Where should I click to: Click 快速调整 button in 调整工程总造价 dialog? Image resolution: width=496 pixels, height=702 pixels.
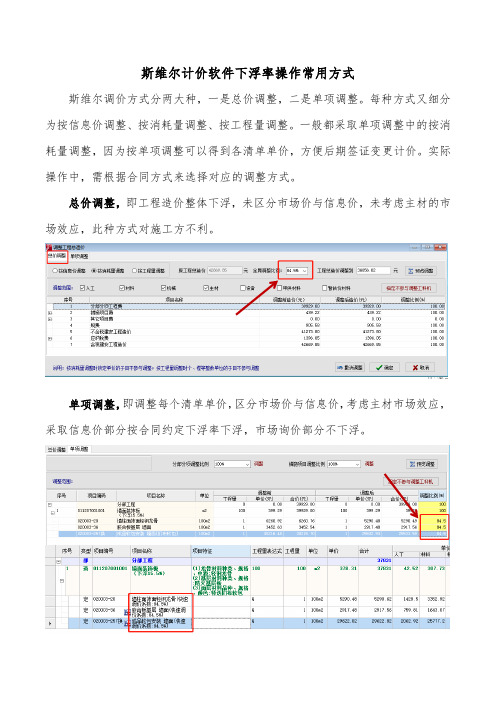click(x=420, y=271)
